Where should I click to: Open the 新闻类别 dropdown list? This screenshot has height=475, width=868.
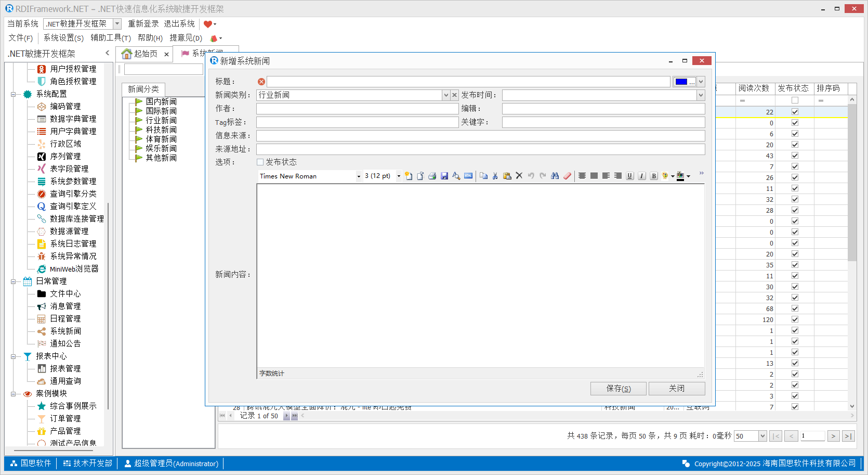click(445, 95)
